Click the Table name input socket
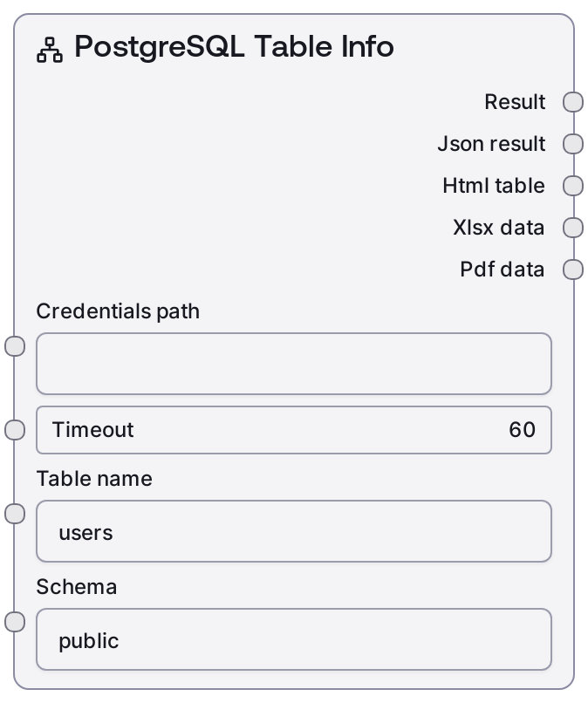This screenshot has width=588, height=703. point(16,514)
